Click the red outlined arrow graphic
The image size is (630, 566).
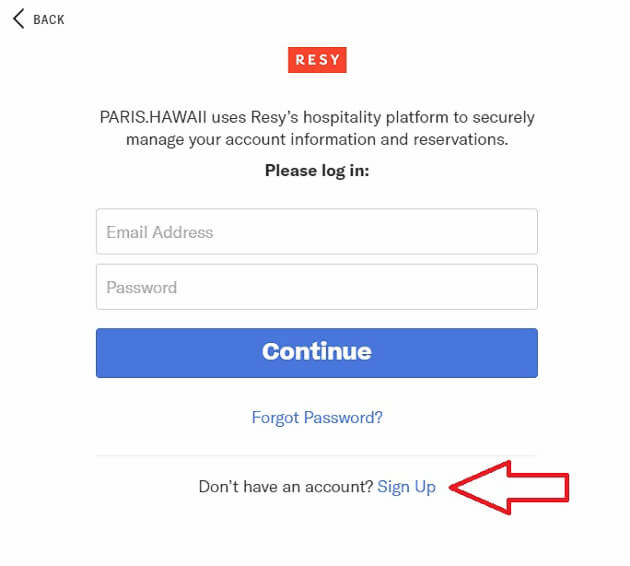(511, 487)
